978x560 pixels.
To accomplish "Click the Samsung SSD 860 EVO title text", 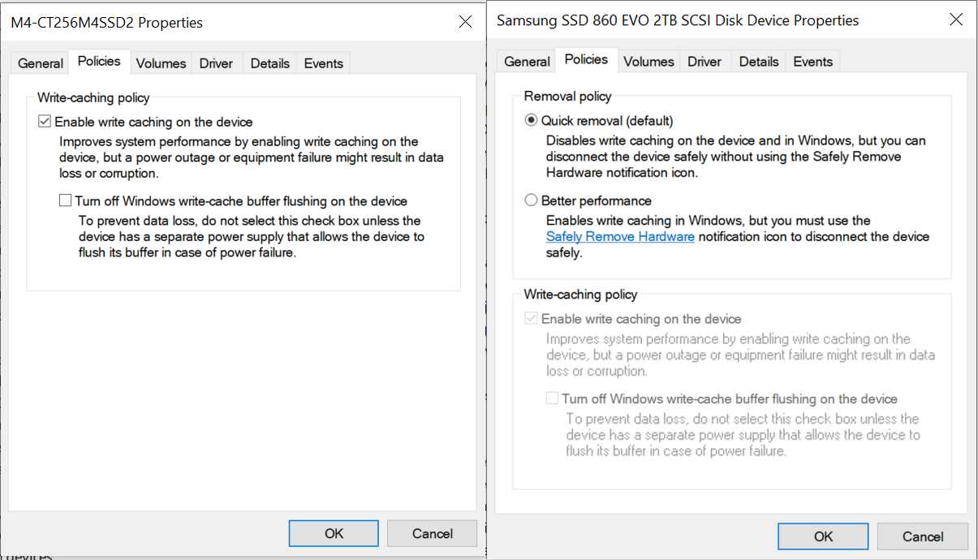I will (x=678, y=20).
